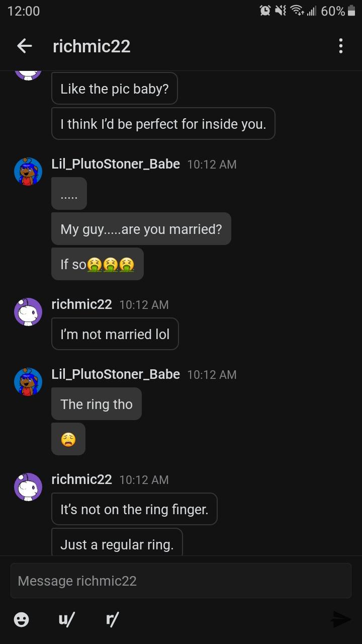Open the emoji picker
Screen dimensions: 362x644
coord(21,620)
